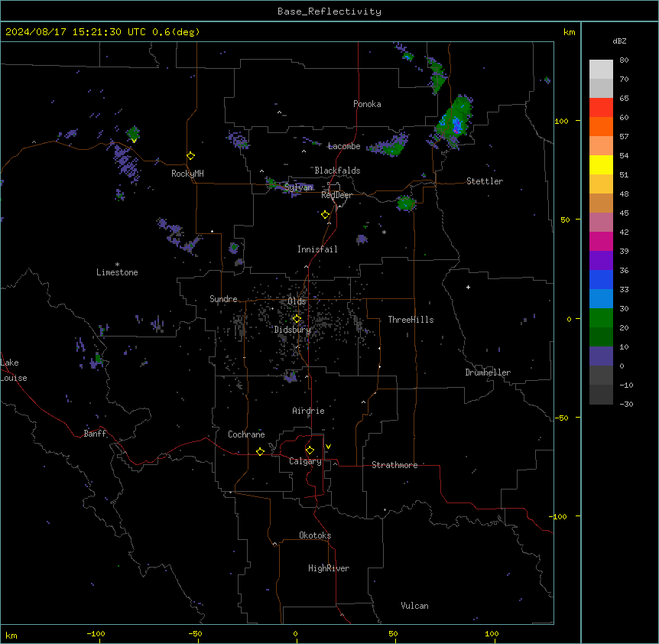Click the blue storm core north of Stettler
Image resolution: width=659 pixels, height=644 pixels.
[456, 125]
